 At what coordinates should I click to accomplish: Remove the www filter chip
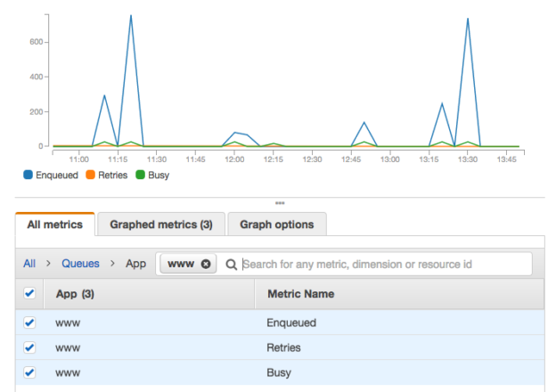(206, 264)
